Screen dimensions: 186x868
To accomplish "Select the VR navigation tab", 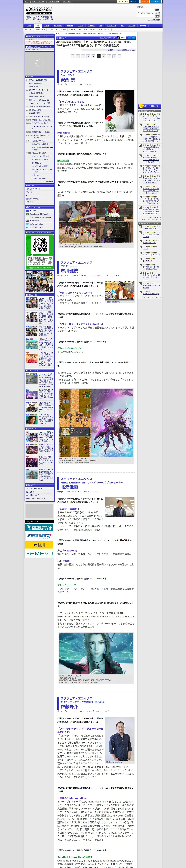I will click(101, 26).
